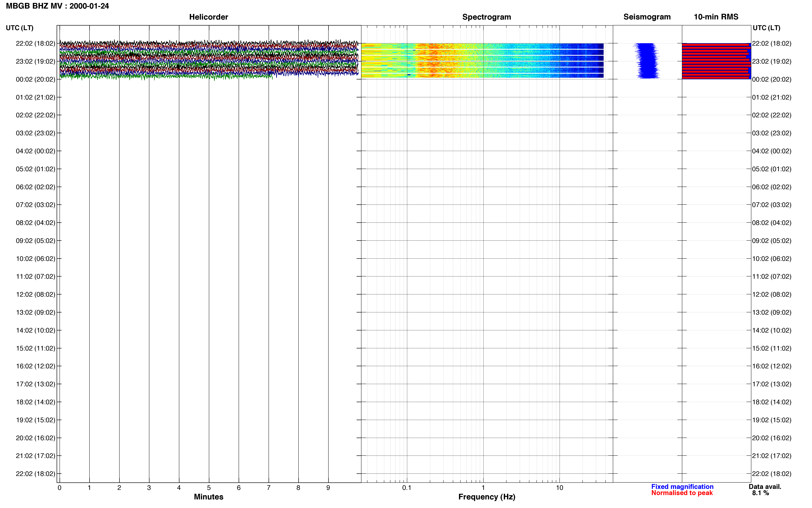Select the 10-min RMS heading

coord(716,17)
